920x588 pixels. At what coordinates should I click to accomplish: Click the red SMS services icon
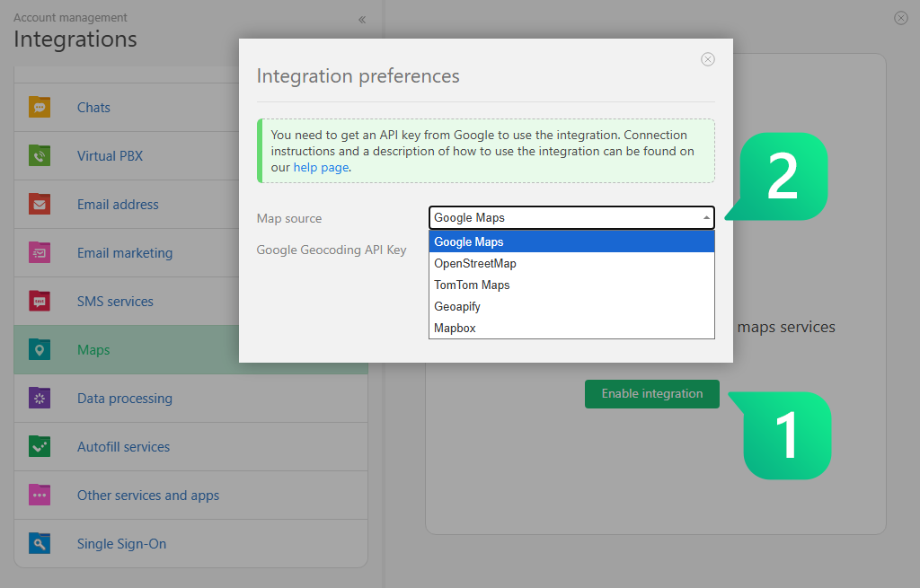[x=40, y=302]
